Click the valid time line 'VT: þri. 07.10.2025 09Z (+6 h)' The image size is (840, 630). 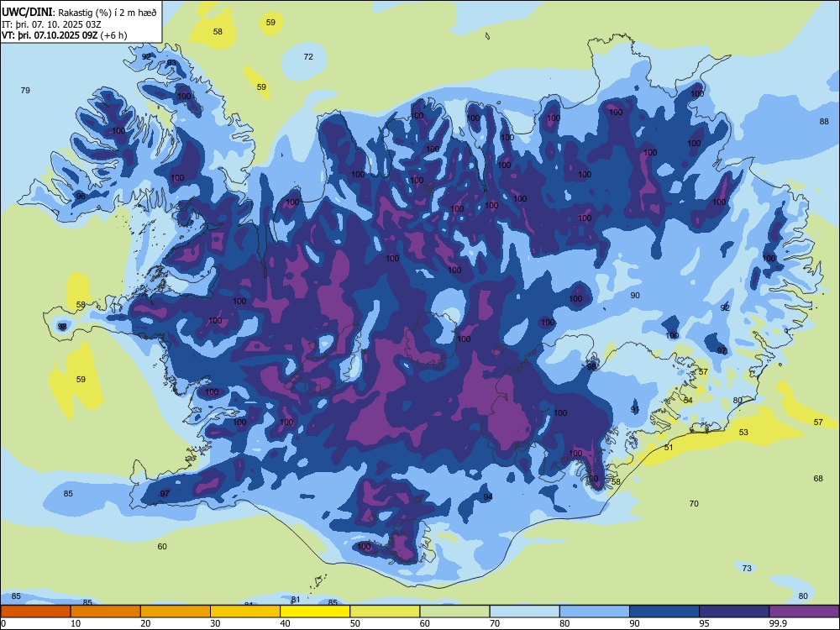65,35
